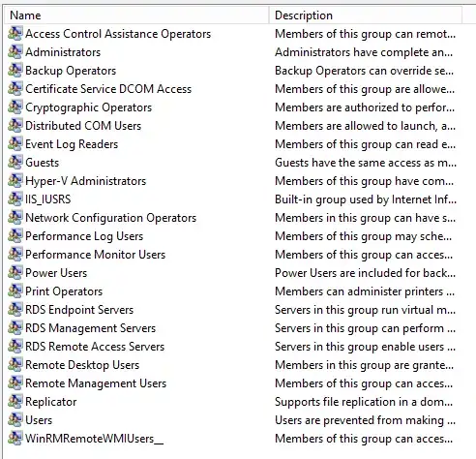The image size is (476, 459).
Task: Click description "Guests have the same access as m..."
Action: click(x=366, y=163)
